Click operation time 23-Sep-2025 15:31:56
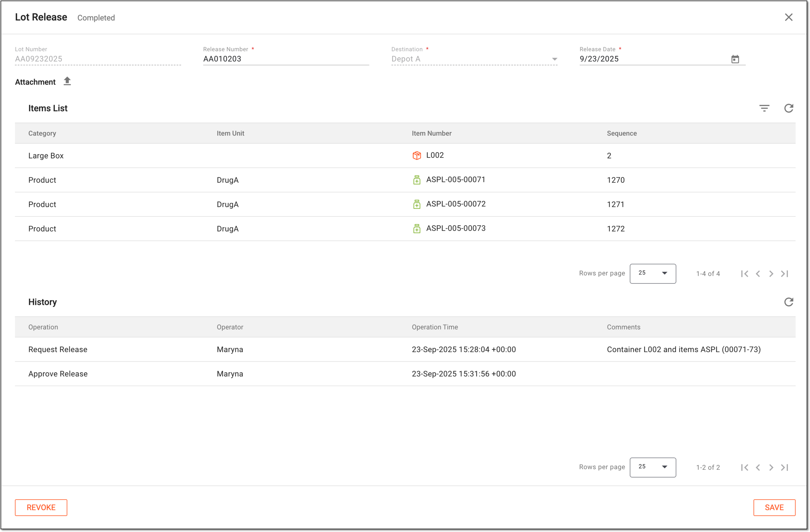The image size is (810, 532). pos(464,374)
